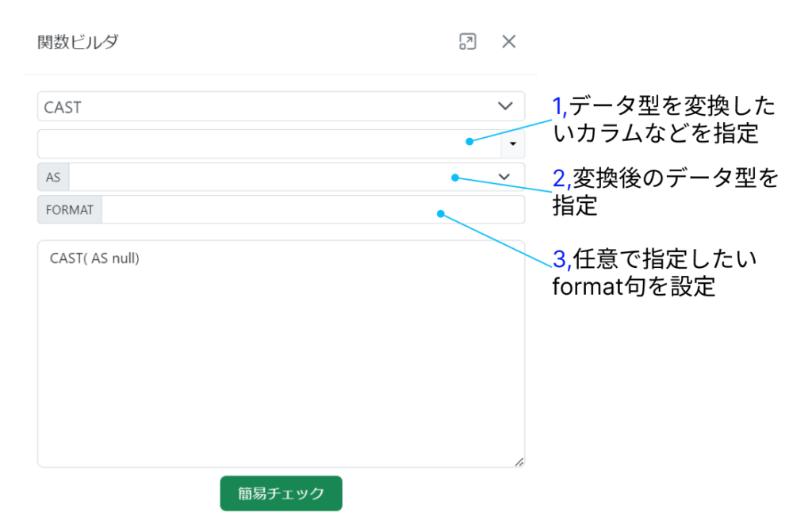Click the gray FORMAT label badge

(70, 210)
